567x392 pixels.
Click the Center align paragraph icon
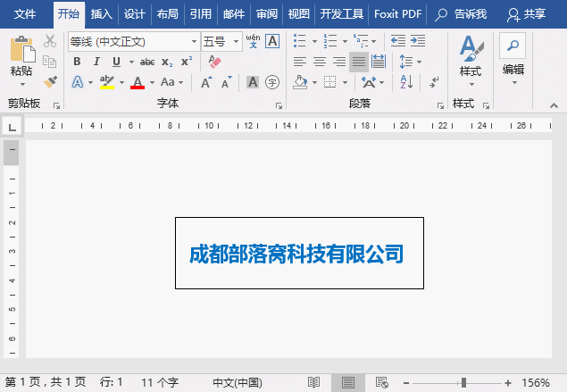click(320, 62)
